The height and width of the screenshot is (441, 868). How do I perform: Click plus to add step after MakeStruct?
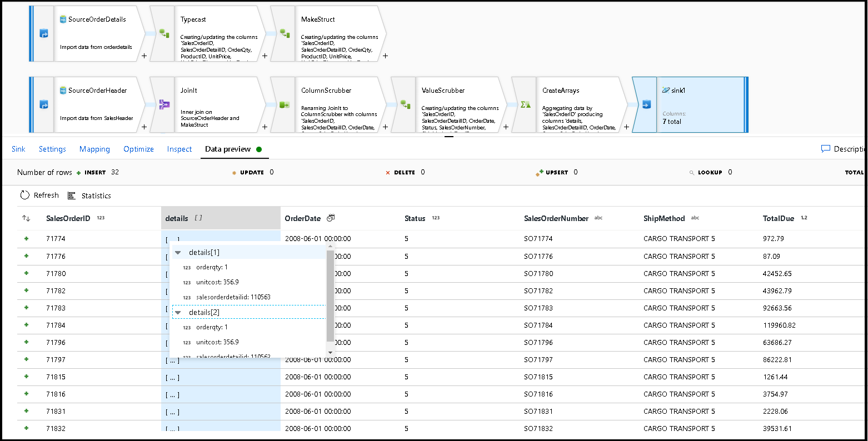pos(385,56)
